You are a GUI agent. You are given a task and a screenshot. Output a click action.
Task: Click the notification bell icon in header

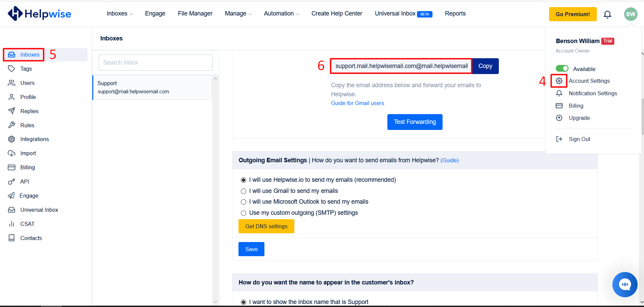[607, 14]
